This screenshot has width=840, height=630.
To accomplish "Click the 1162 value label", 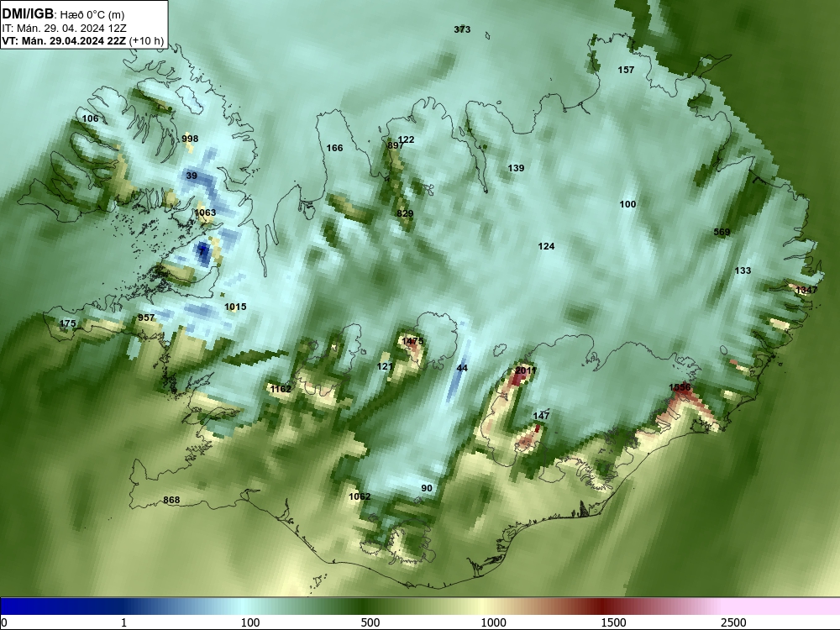I will (x=281, y=389).
